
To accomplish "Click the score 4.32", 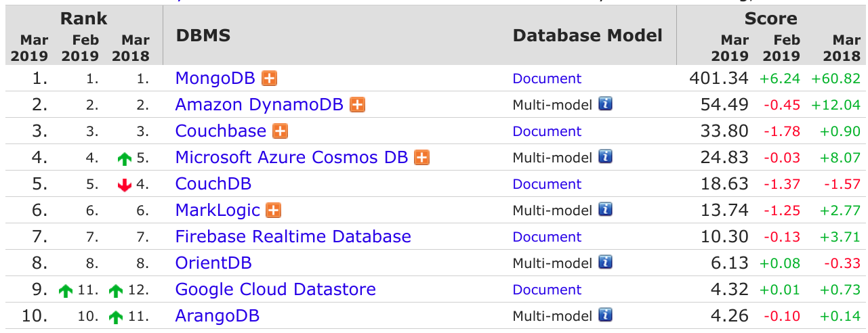I will (731, 290).
